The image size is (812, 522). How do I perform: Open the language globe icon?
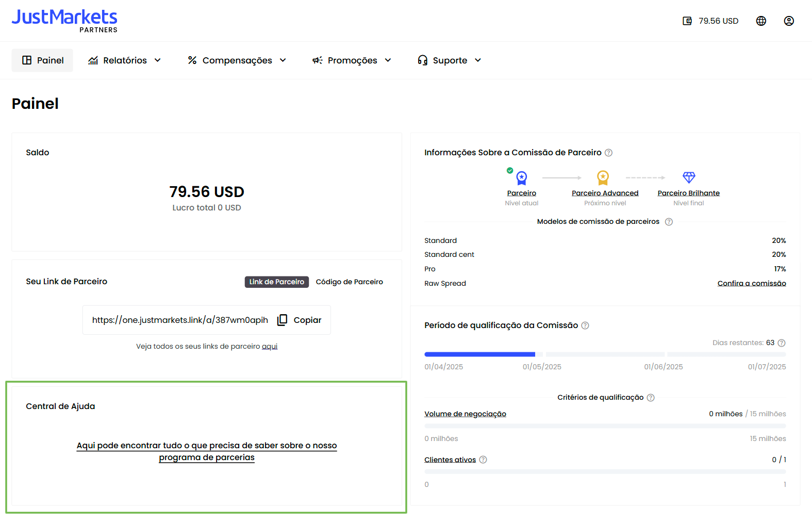(x=761, y=21)
